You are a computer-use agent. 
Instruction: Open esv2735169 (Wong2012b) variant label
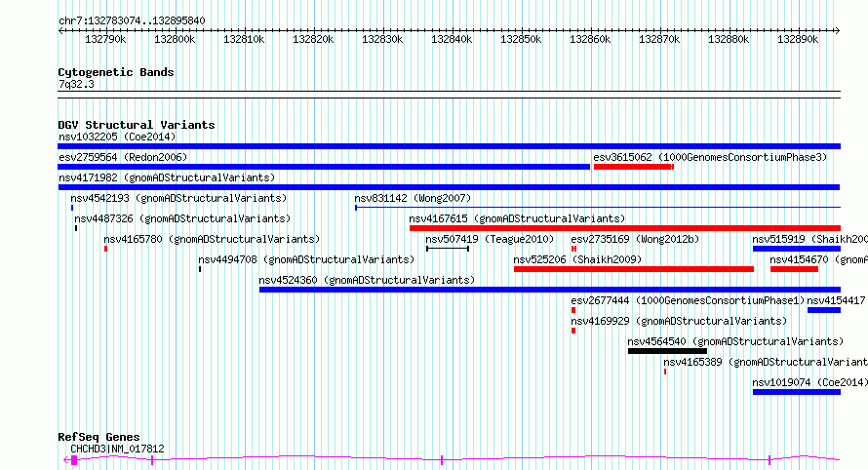(x=636, y=239)
